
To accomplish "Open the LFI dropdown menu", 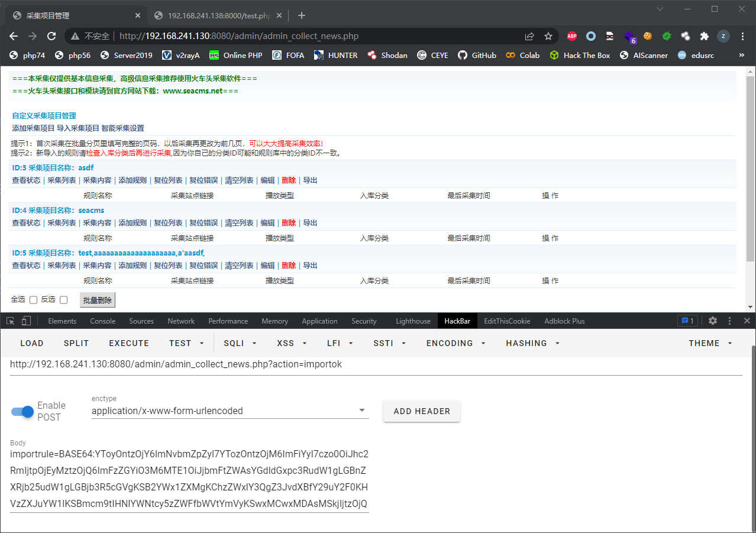I will 340,343.
